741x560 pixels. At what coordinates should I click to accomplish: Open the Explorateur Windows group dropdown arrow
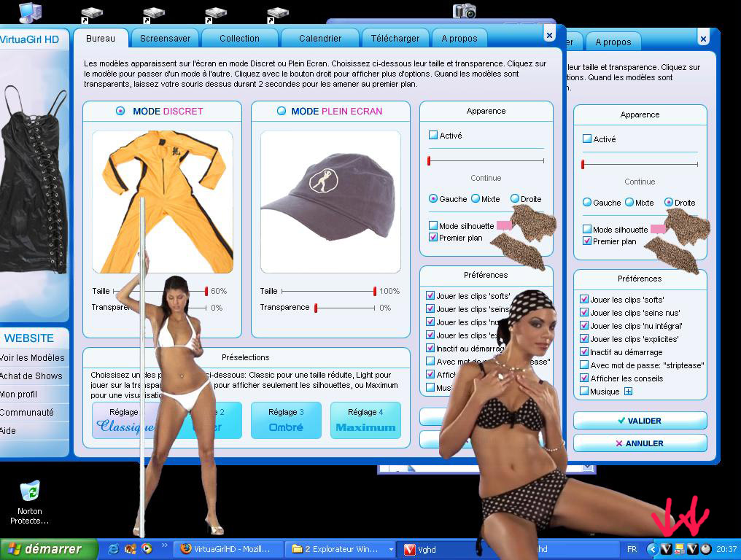(x=391, y=549)
